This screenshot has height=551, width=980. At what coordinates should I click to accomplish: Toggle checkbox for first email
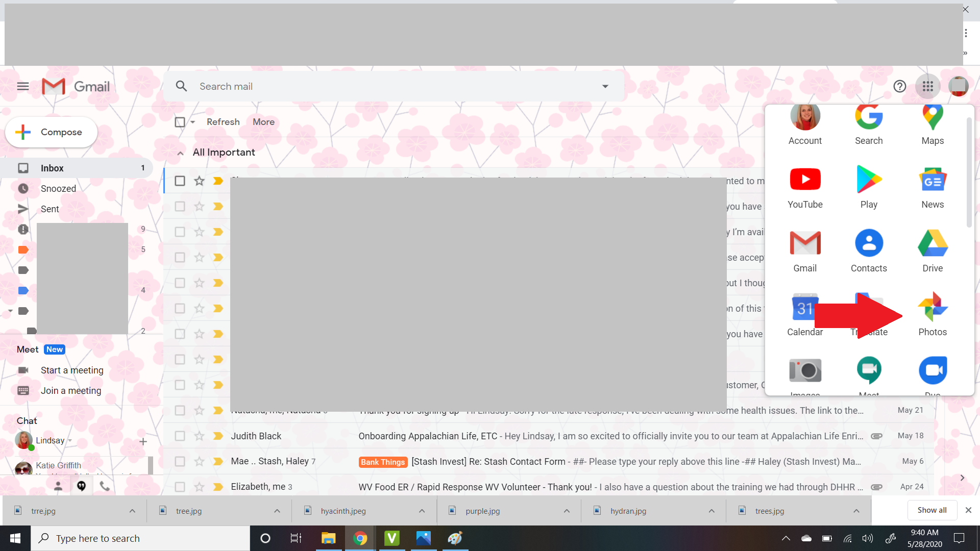(x=180, y=180)
